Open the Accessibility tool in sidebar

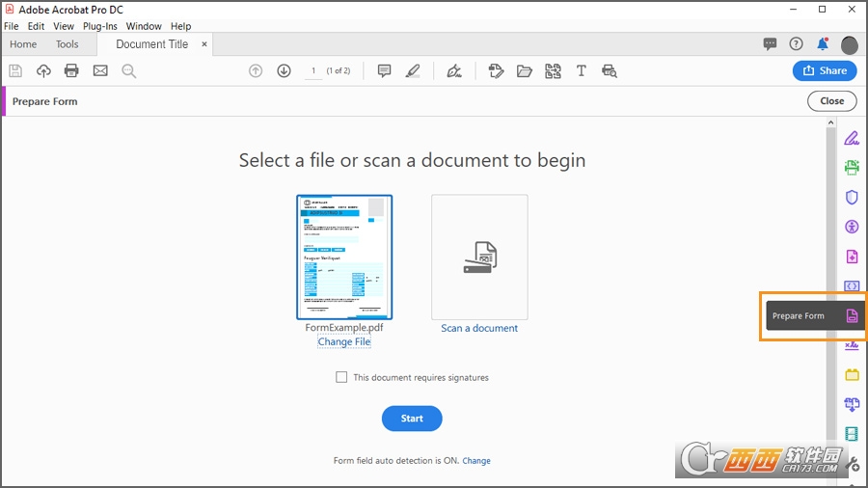coord(852,227)
